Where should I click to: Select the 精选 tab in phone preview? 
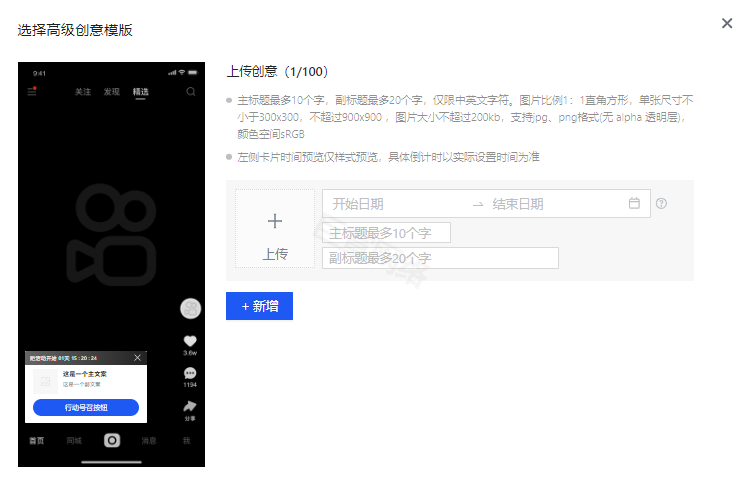click(141, 92)
